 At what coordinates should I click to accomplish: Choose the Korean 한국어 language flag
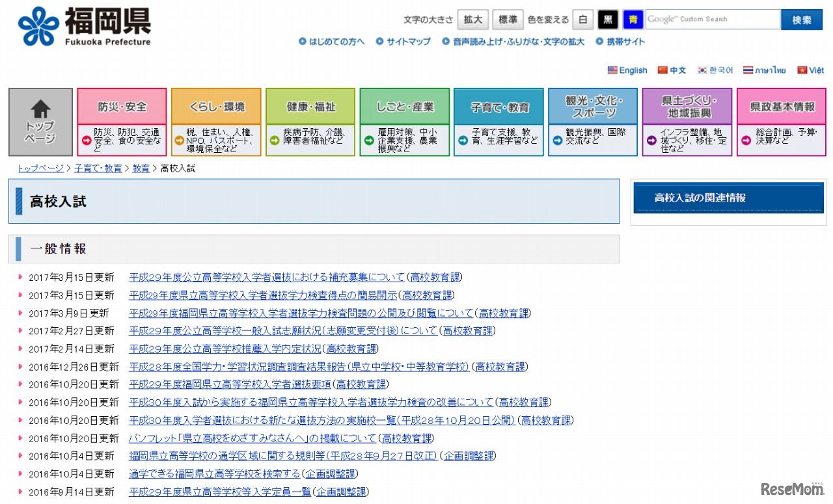click(x=715, y=70)
